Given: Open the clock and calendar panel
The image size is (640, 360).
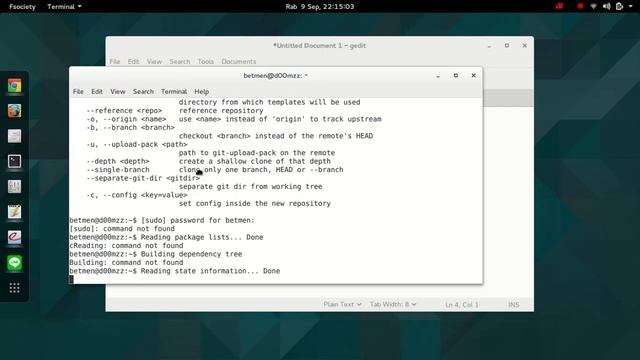Looking at the screenshot, I should (x=320, y=7).
